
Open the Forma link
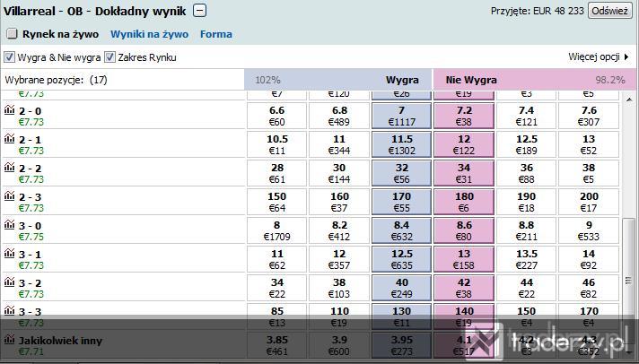pos(216,34)
